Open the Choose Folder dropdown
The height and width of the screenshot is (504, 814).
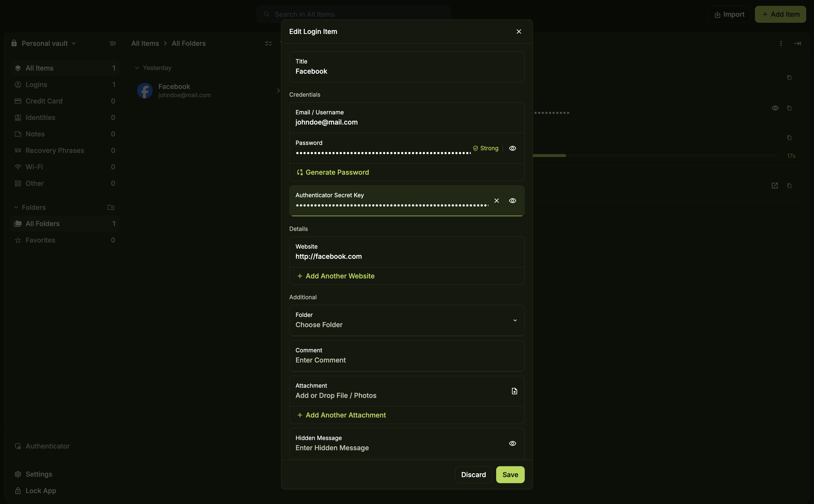click(407, 320)
